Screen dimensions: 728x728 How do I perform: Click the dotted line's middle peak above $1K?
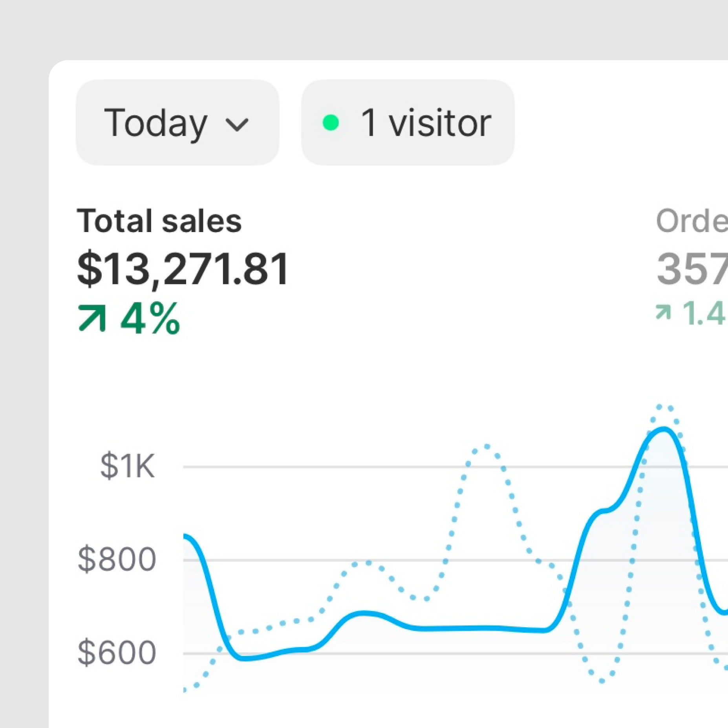487,446
